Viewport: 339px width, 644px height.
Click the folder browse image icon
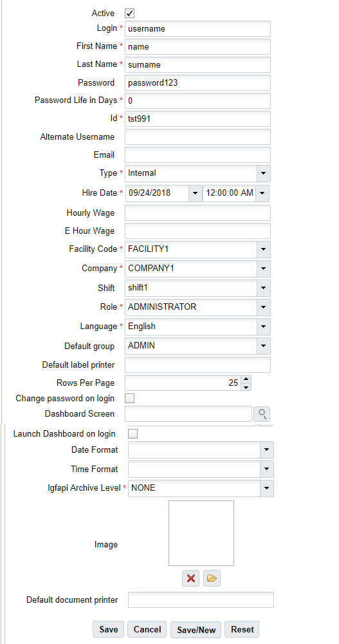coord(212,578)
